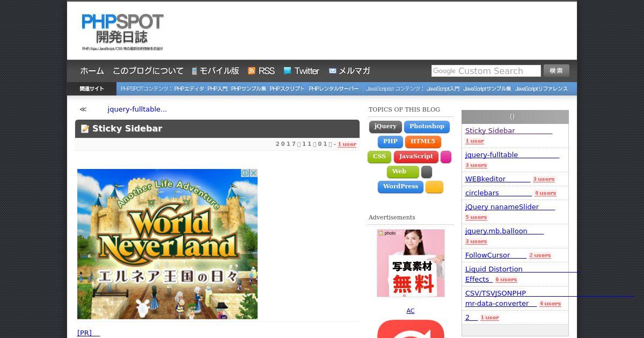Viewport: 644px width, 338px height.
Task: Open the [PR] link below the ad
Action: pos(89,333)
